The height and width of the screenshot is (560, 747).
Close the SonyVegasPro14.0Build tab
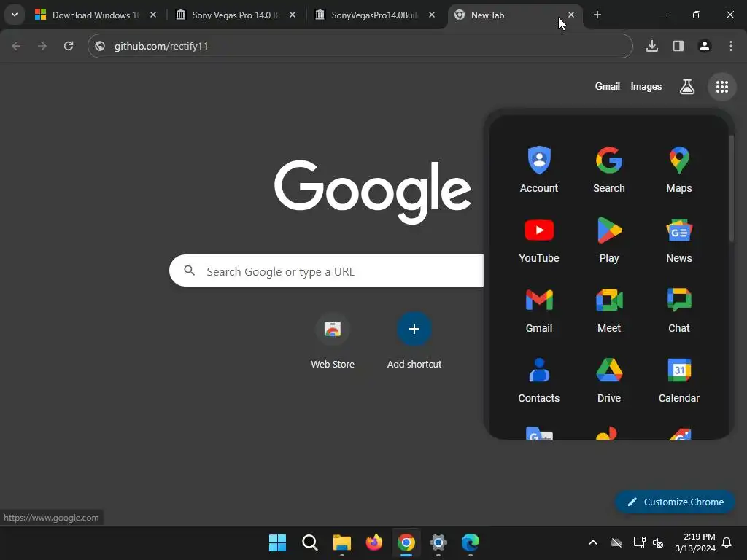tap(432, 15)
